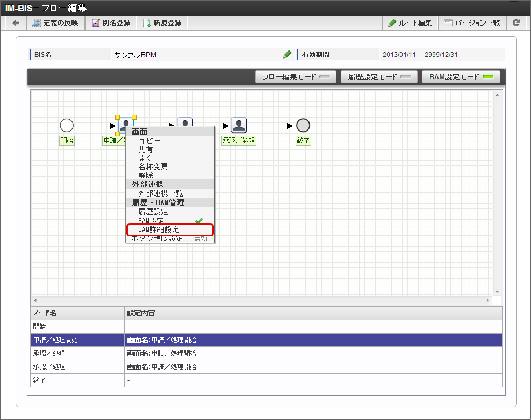Toggle the BAM設定 checked menu item
This screenshot has width=531, height=420.
coord(170,221)
